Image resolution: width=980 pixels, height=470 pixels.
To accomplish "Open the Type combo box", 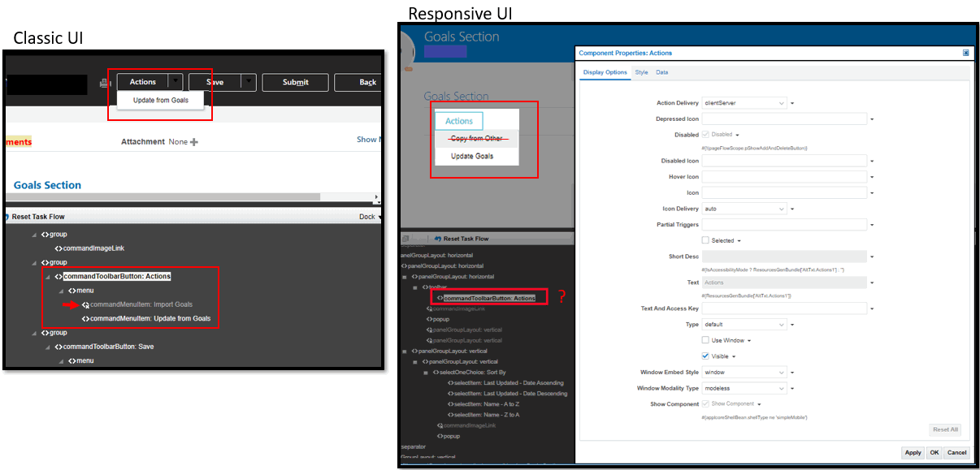I will pos(745,324).
